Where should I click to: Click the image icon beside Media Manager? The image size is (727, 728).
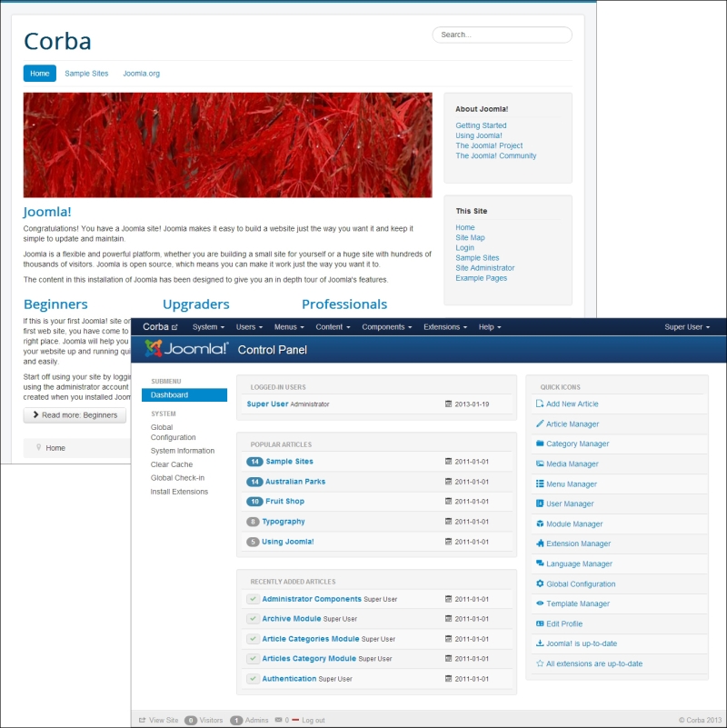coord(540,464)
